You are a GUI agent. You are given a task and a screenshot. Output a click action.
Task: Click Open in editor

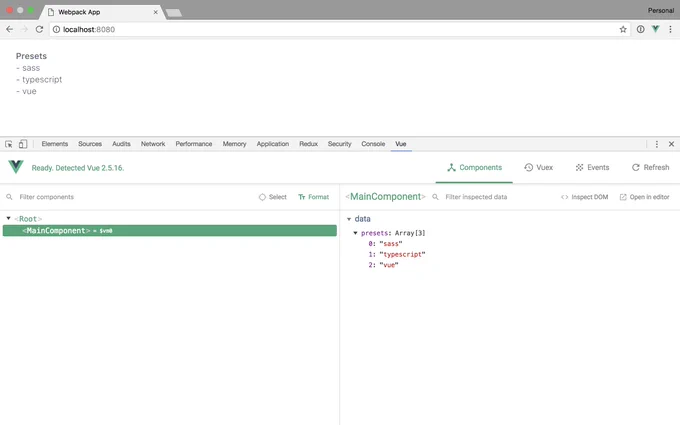[x=644, y=197]
